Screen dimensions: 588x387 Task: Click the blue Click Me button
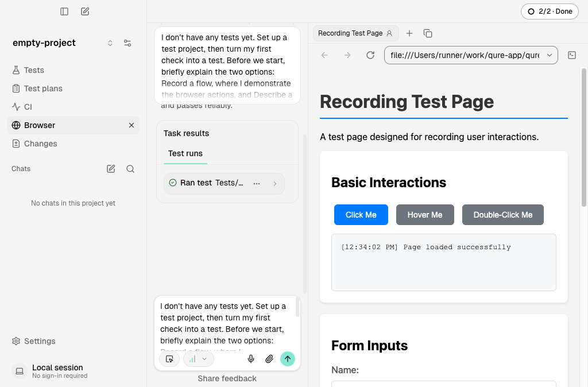[361, 215]
